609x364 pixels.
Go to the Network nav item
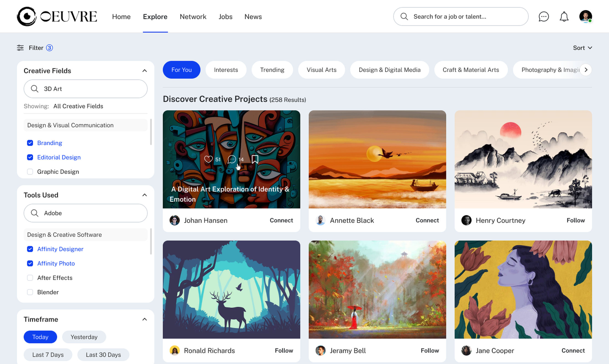tap(193, 17)
